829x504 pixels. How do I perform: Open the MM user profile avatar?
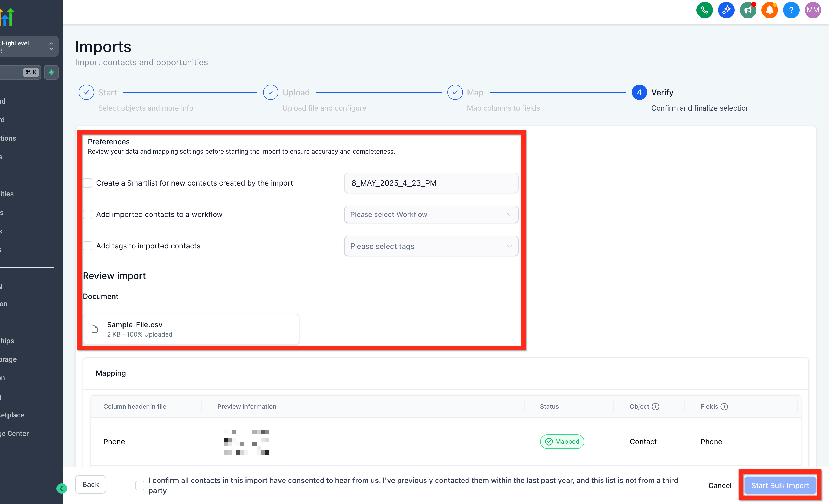[813, 10]
